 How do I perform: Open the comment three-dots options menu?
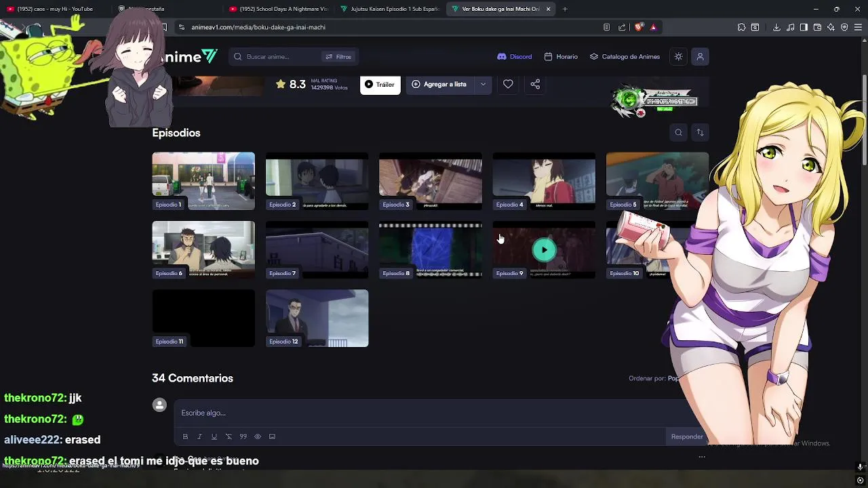[x=702, y=457]
